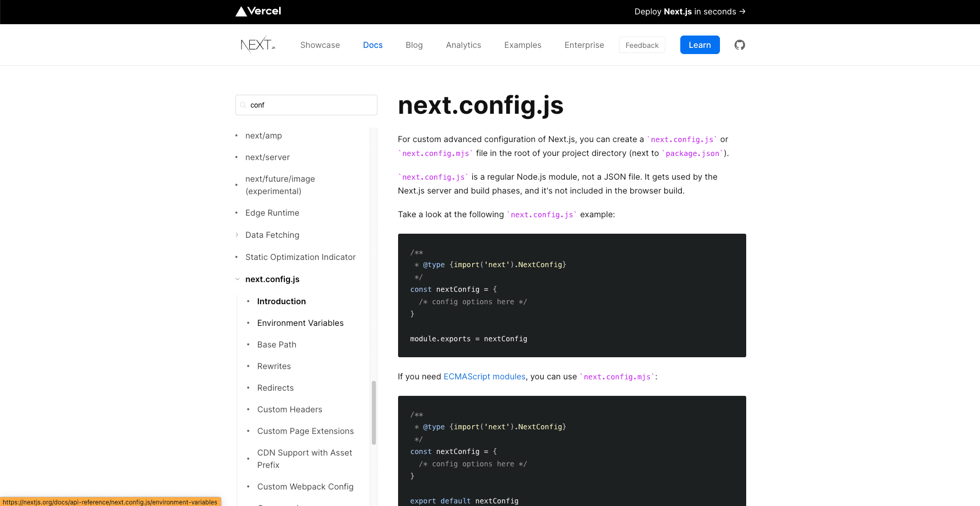
Task: Click Deploy Next.js in seconds
Action: pyautogui.click(x=689, y=11)
